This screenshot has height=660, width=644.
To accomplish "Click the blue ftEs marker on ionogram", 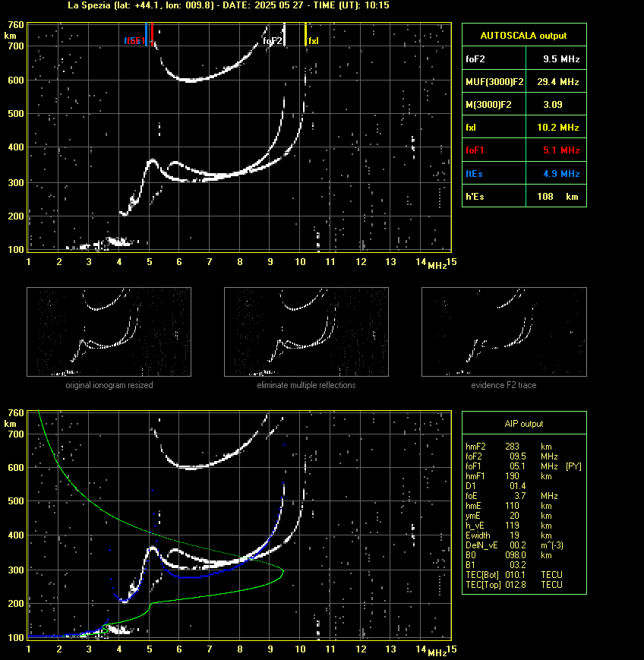I will [x=146, y=34].
